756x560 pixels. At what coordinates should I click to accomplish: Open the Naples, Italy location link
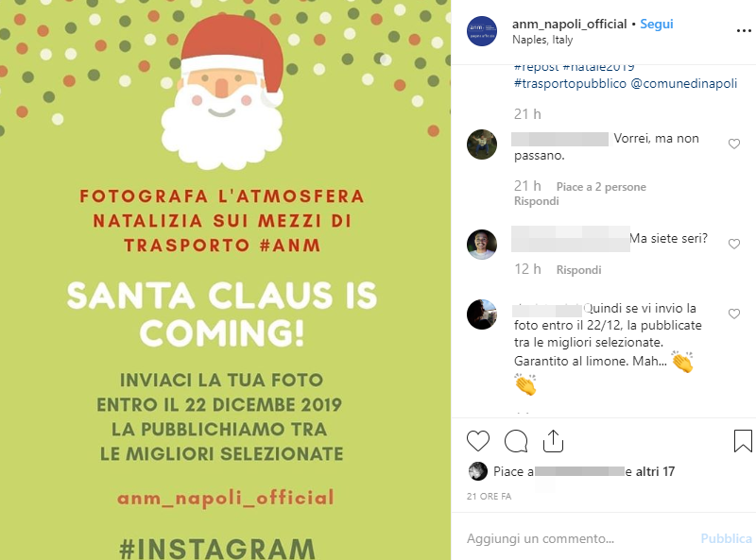click(x=542, y=40)
